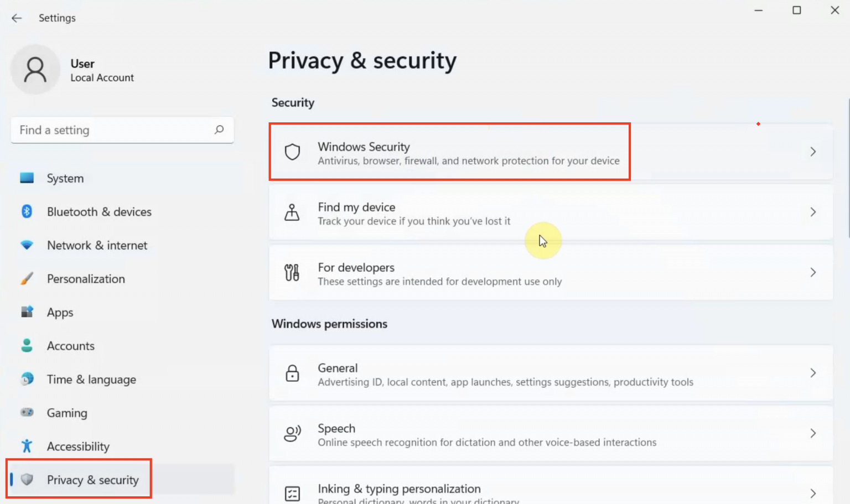
Task: Select the Bluetooth & devices icon
Action: (27, 211)
